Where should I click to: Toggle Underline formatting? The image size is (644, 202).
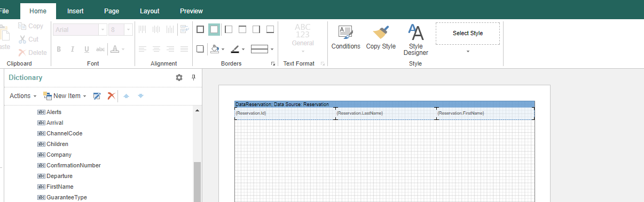coord(87,50)
